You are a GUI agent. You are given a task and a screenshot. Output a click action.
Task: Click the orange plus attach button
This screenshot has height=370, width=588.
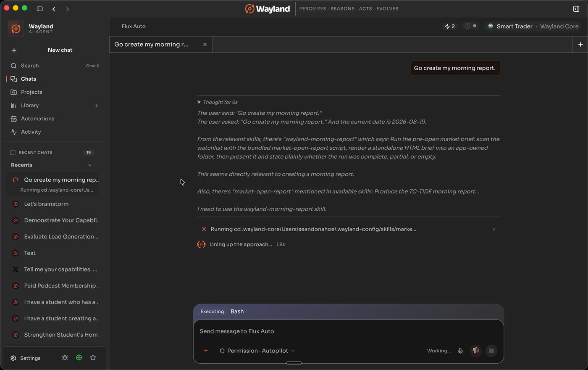pyautogui.click(x=206, y=351)
